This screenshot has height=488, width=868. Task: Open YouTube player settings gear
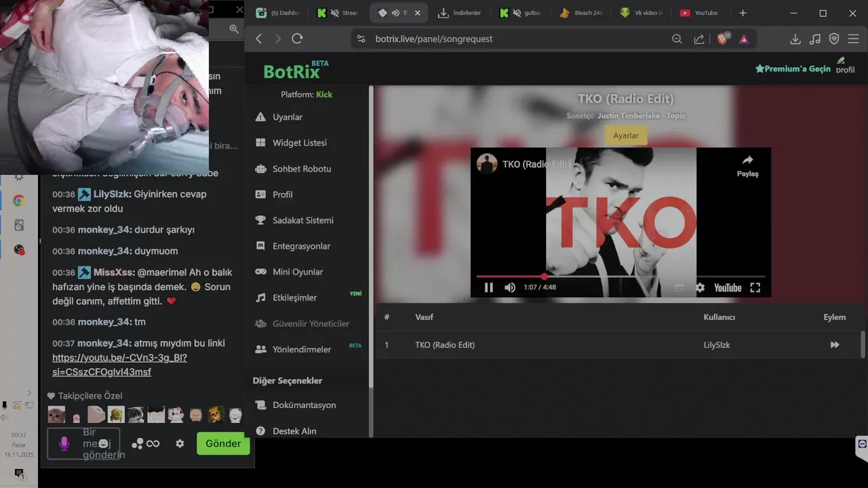click(700, 287)
